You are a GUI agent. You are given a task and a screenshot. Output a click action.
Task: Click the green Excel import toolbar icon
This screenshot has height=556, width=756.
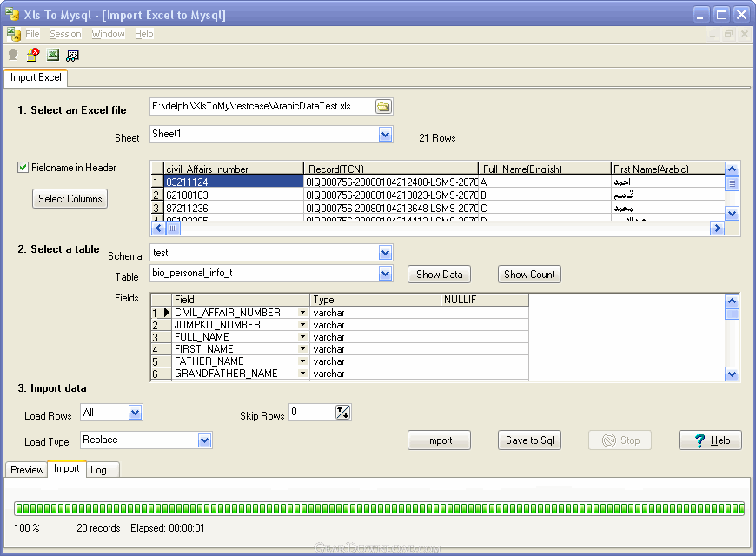coord(52,55)
